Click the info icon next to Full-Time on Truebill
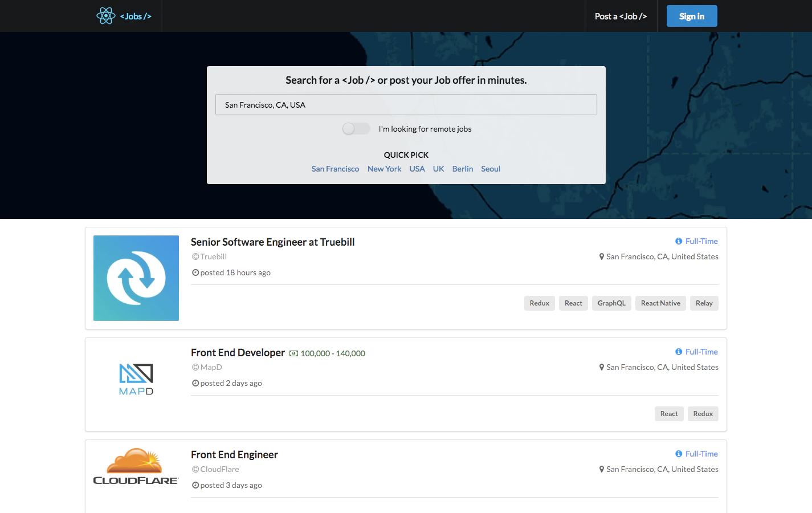Image resolution: width=812 pixels, height=513 pixels. click(678, 241)
